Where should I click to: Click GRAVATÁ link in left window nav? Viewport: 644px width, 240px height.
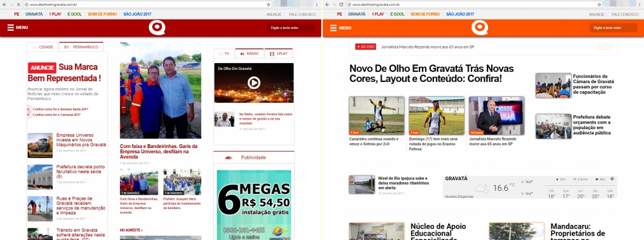coord(34,14)
